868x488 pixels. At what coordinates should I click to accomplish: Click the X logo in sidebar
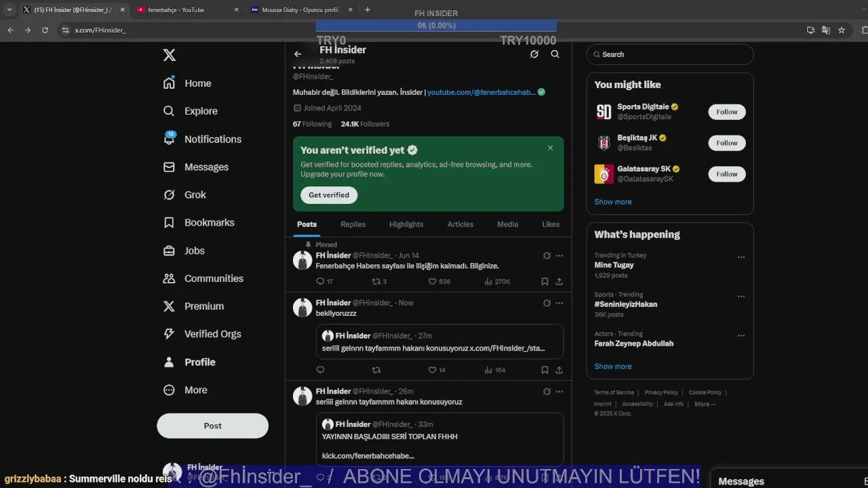click(x=170, y=55)
